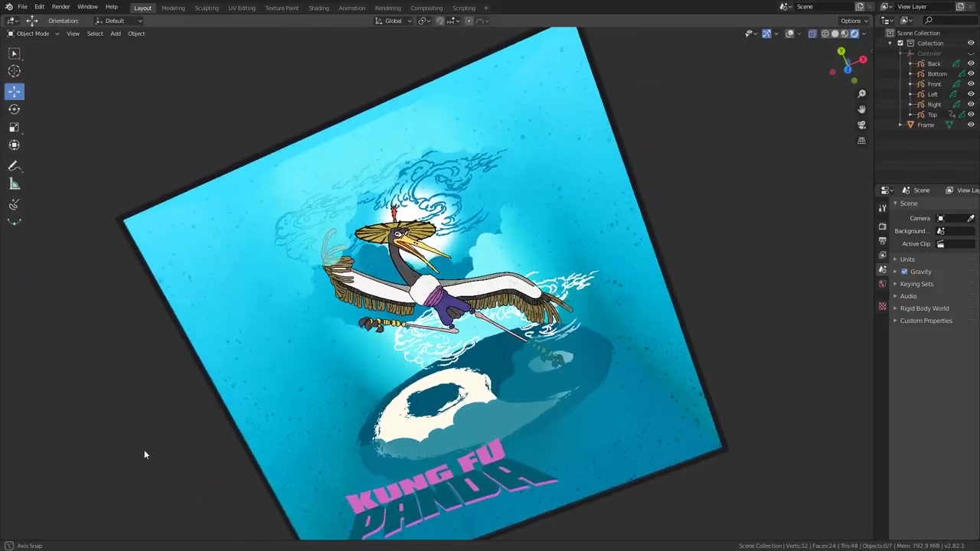
Task: Activate the Scale tool
Action: click(x=14, y=127)
